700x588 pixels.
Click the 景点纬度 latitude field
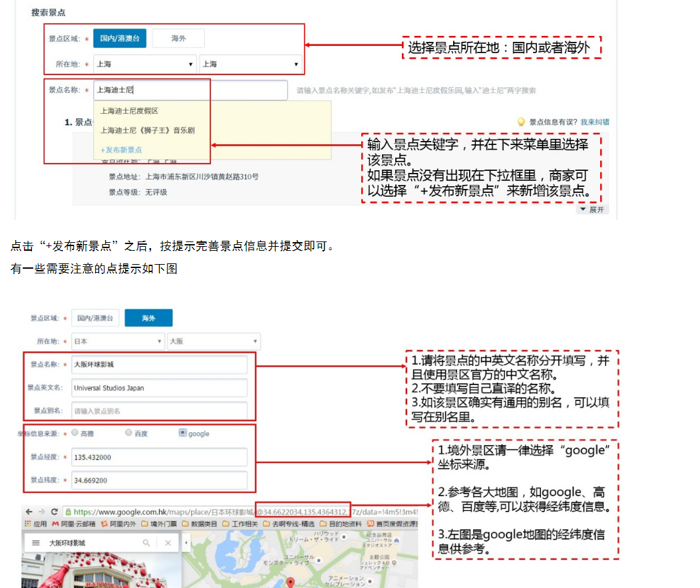pos(160,480)
